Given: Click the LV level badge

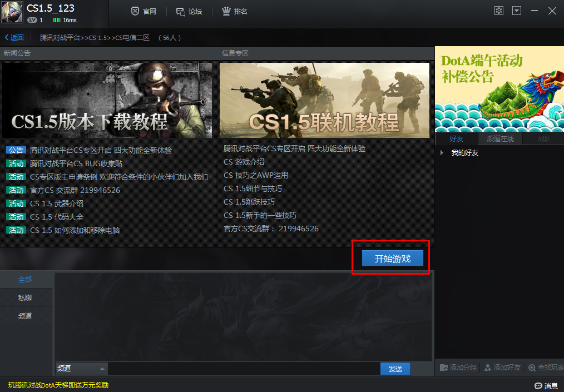Looking at the screenshot, I should [32, 20].
